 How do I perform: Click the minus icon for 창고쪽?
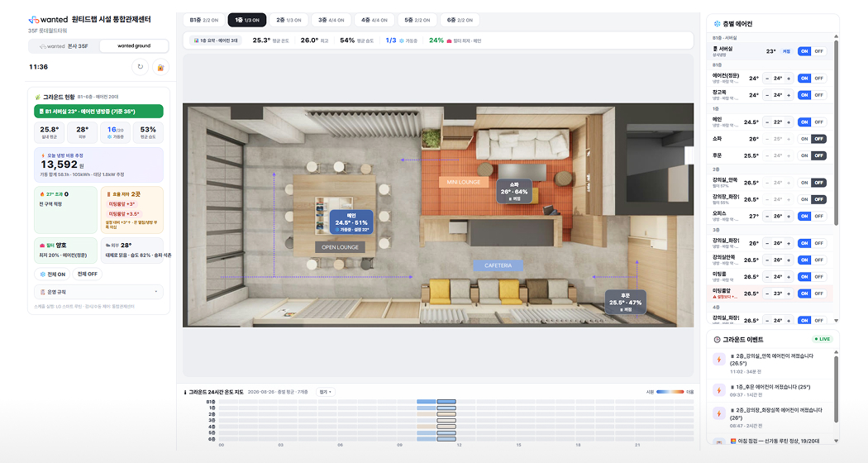point(766,95)
